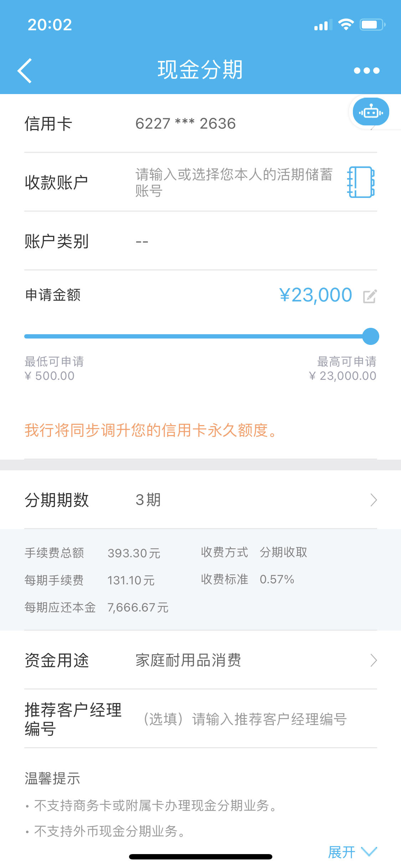Open the address book account picker icon
401x868 pixels.
(x=361, y=182)
